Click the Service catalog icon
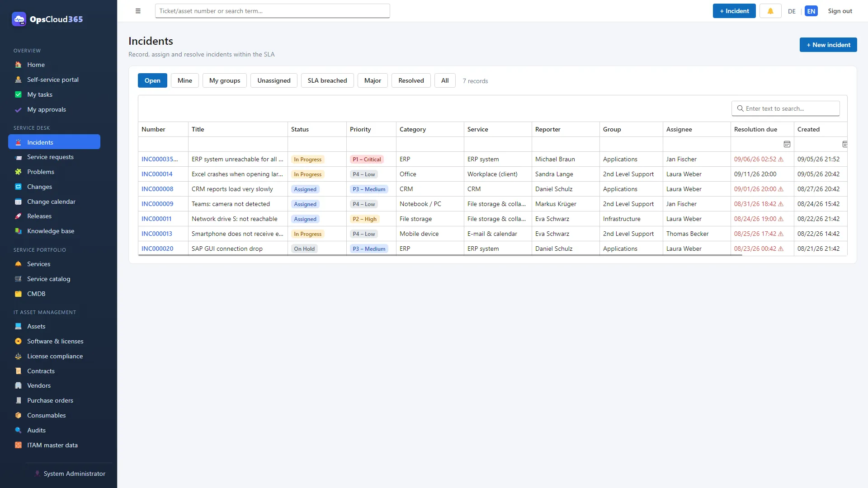The width and height of the screenshot is (868, 488). [18, 279]
